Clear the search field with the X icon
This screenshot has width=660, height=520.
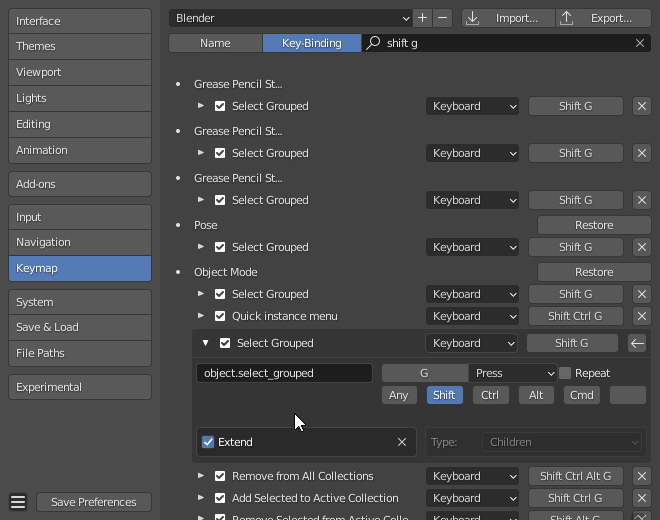coord(640,43)
